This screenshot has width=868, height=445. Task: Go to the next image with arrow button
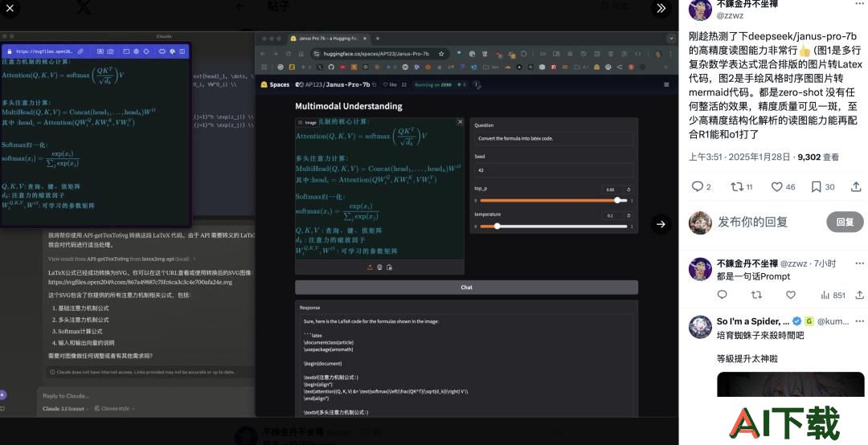point(661,224)
